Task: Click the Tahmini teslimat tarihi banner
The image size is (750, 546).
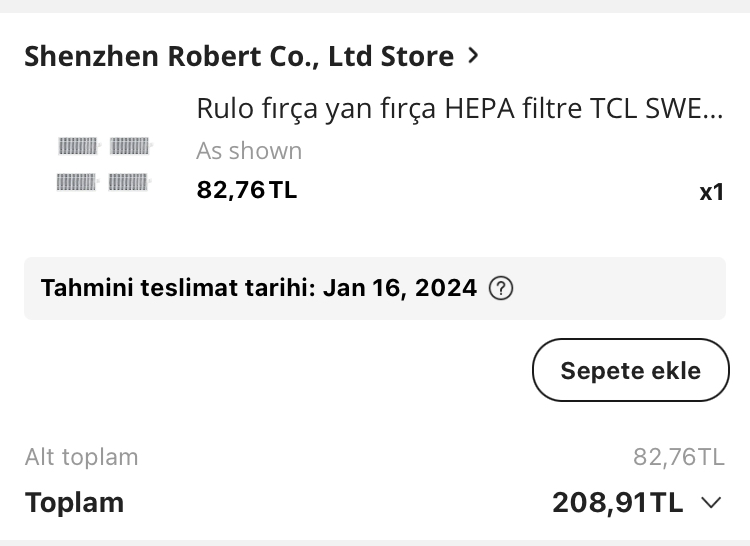Action: [375, 288]
